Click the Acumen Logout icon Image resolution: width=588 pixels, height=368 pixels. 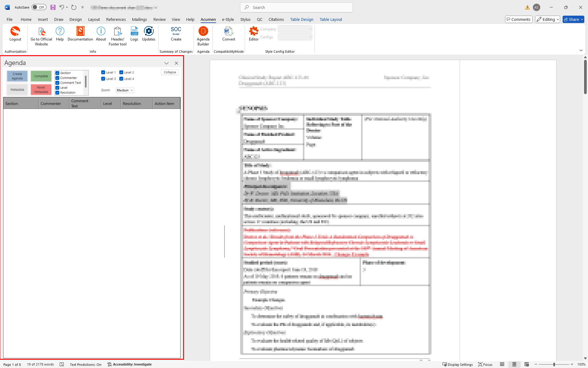pos(15,31)
